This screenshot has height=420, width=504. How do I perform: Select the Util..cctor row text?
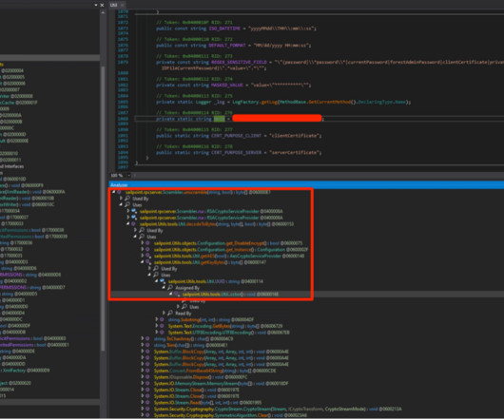pos(230,295)
